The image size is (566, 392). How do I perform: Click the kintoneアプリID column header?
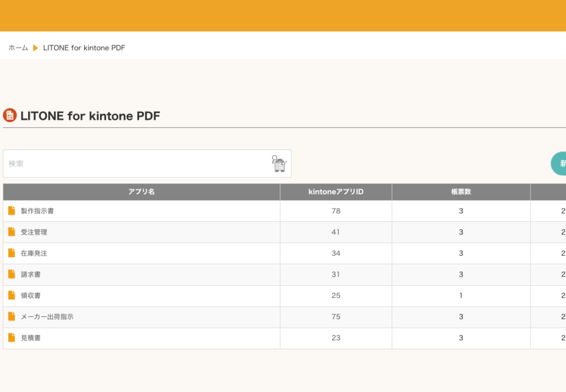point(336,192)
